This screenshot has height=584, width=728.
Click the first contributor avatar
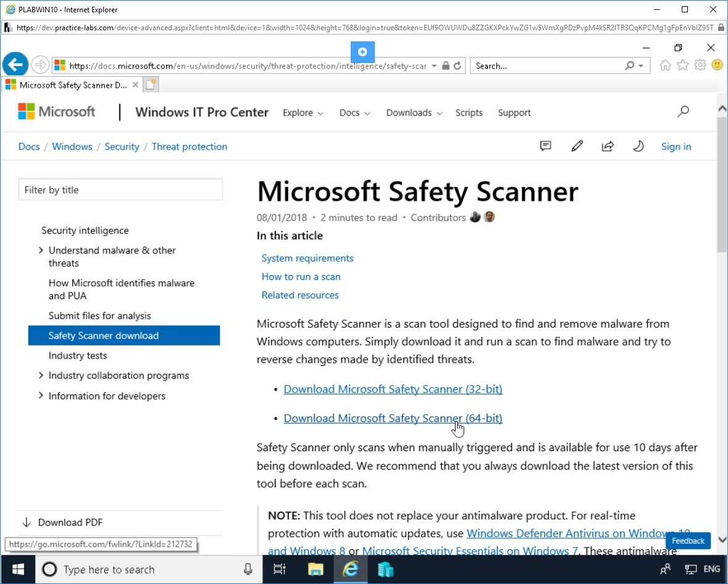(x=475, y=217)
